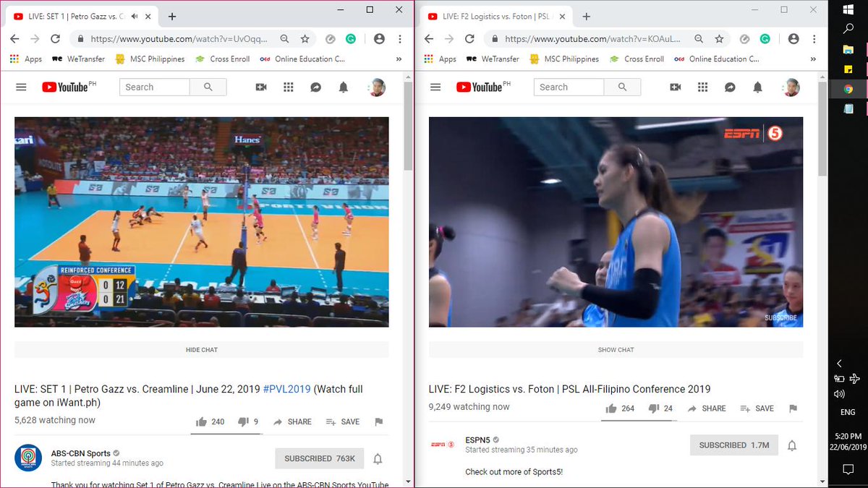Click SAVE under F2 Logistics video

pyautogui.click(x=757, y=408)
